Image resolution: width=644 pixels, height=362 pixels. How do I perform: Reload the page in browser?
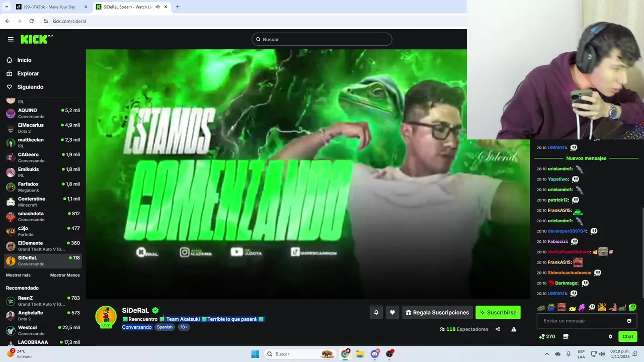click(x=31, y=21)
